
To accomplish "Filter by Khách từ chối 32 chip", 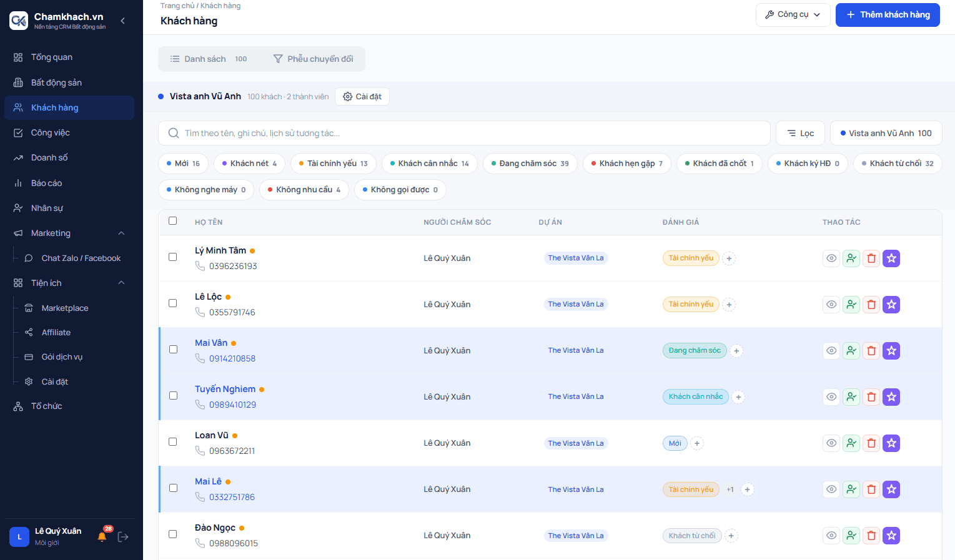I will coord(898,164).
